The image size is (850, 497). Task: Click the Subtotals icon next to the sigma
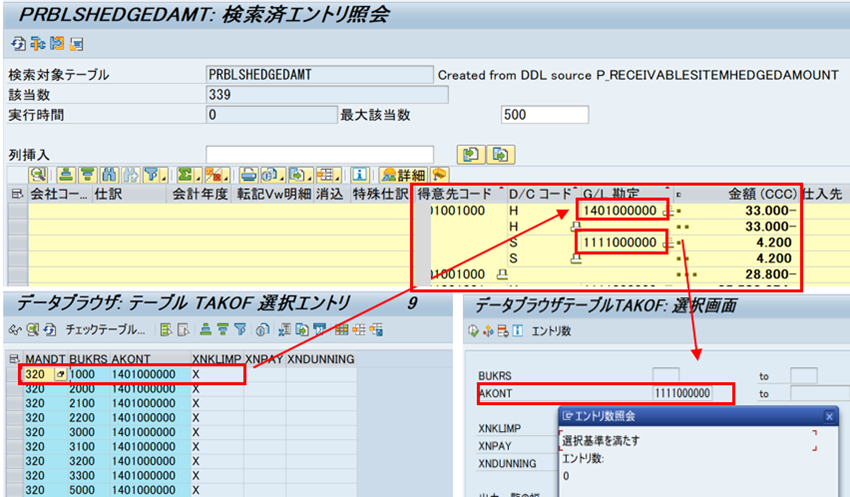point(212,175)
